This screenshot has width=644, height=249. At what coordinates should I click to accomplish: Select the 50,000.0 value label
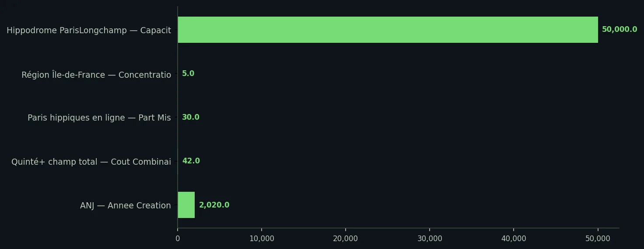tap(619, 30)
